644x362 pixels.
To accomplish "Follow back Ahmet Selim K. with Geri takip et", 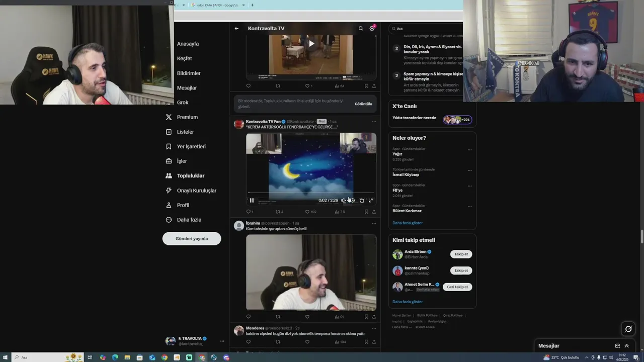I will [x=457, y=287].
